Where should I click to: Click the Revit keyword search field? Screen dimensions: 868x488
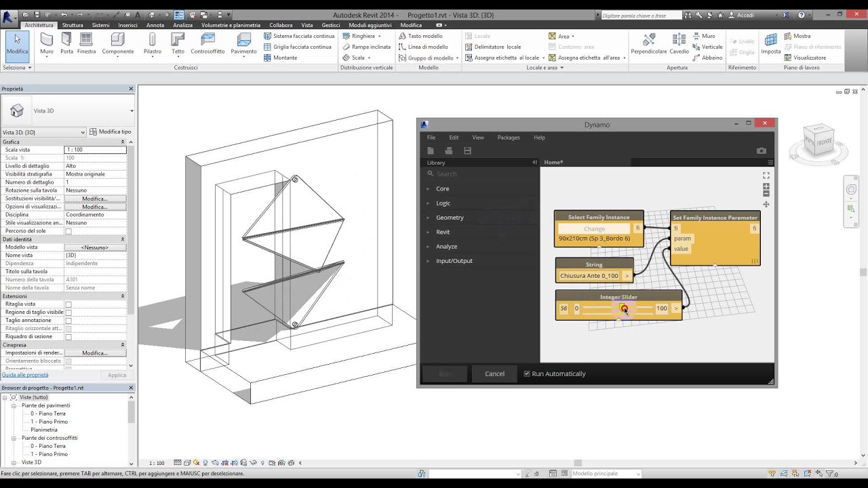pyautogui.click(x=641, y=15)
